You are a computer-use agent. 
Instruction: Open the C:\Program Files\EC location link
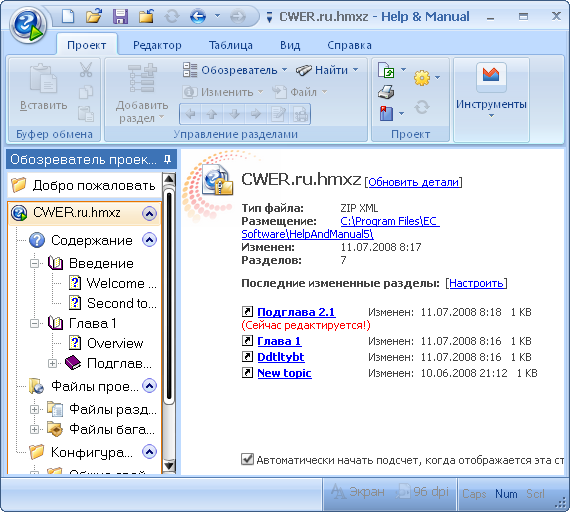click(x=390, y=221)
